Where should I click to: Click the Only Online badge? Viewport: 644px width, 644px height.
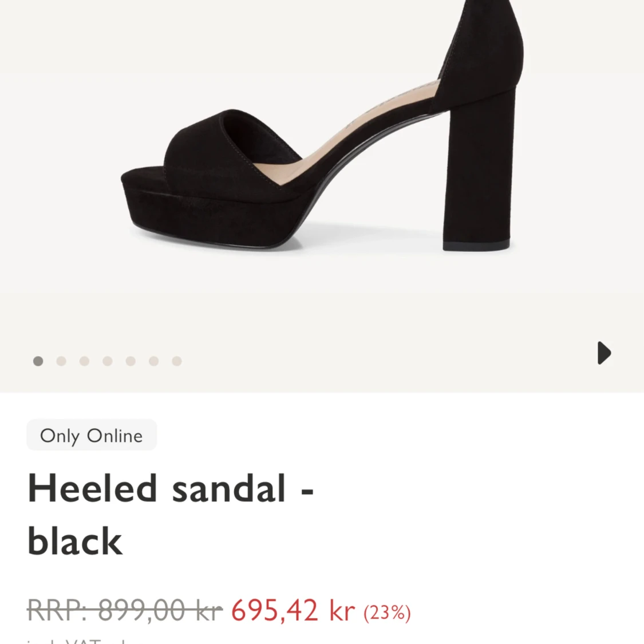point(92,435)
